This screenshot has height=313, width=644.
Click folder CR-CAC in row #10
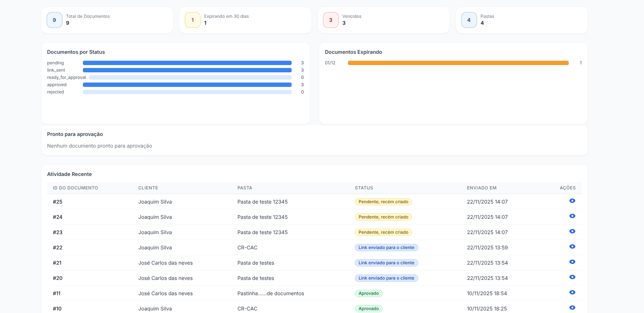tap(247, 309)
